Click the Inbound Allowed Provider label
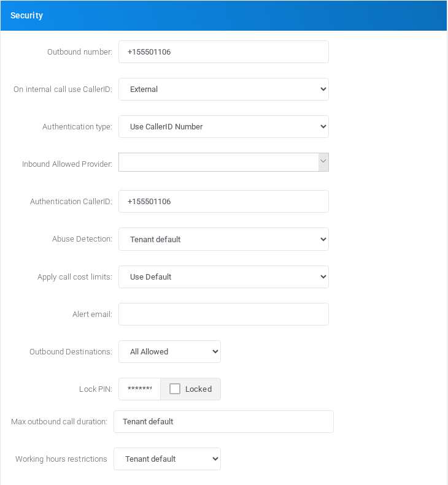 (67, 164)
